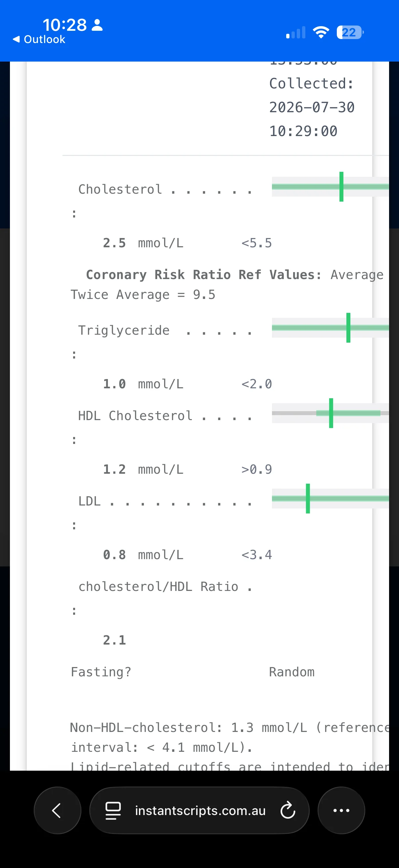Click the Cholesterol range bar marker
The height and width of the screenshot is (868, 399).
pyautogui.click(x=341, y=187)
